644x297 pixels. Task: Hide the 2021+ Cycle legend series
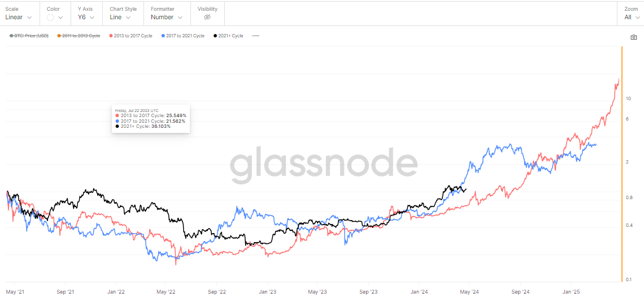(x=228, y=36)
